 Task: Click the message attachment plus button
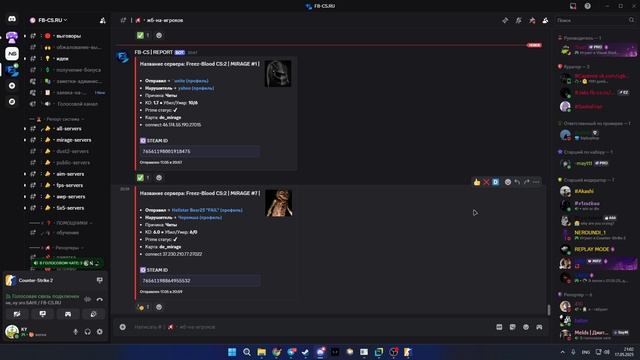coord(122,327)
